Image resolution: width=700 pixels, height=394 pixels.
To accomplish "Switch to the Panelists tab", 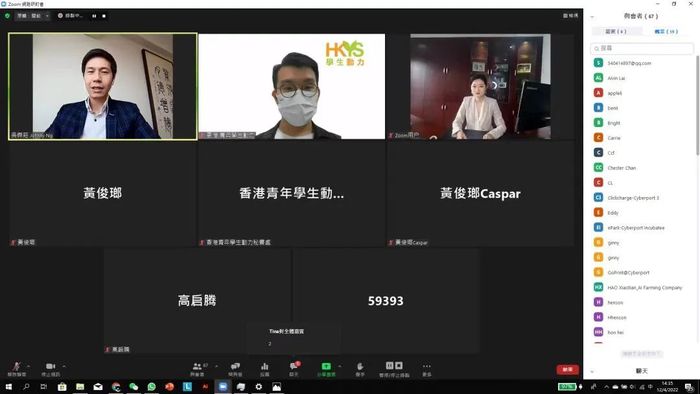I will pyautogui.click(x=617, y=31).
